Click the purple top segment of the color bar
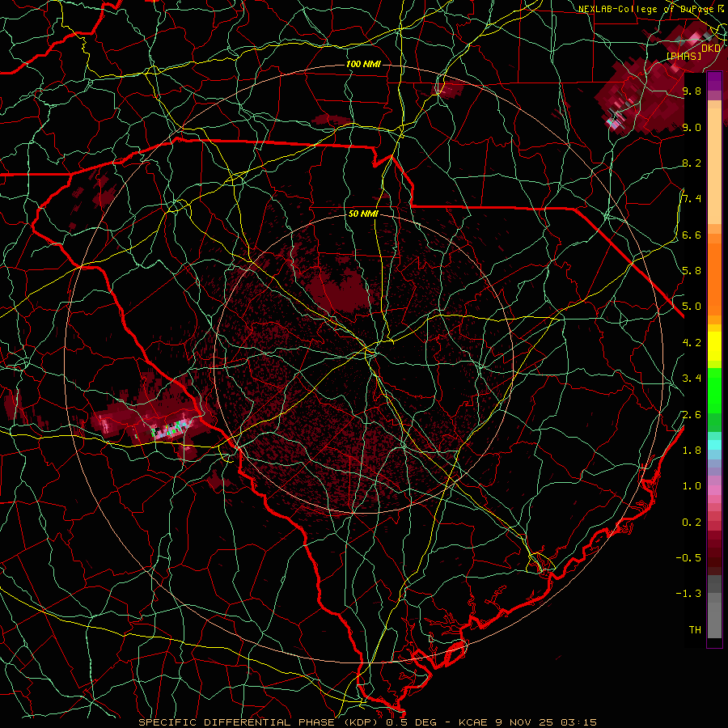This screenshot has height=728, width=728. click(714, 81)
